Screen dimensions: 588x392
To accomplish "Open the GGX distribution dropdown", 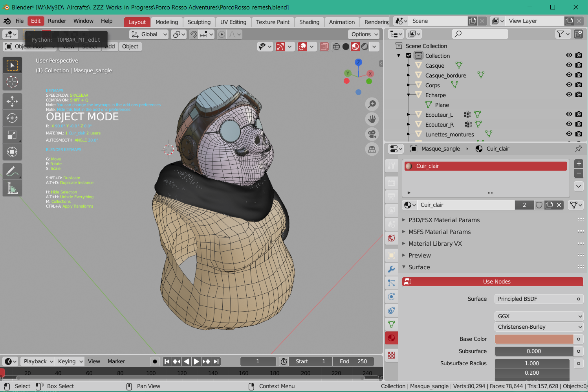I will [x=539, y=316].
